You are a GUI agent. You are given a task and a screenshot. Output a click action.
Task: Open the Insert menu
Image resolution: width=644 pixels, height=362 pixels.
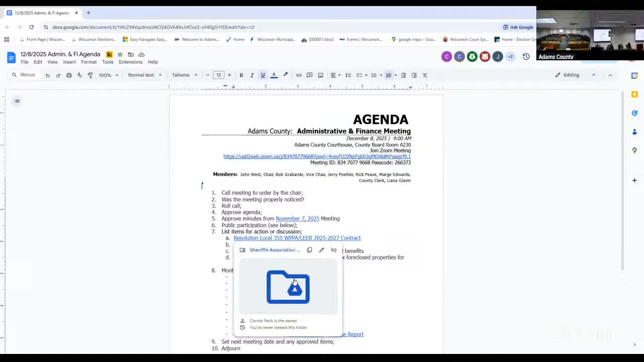pos(69,62)
